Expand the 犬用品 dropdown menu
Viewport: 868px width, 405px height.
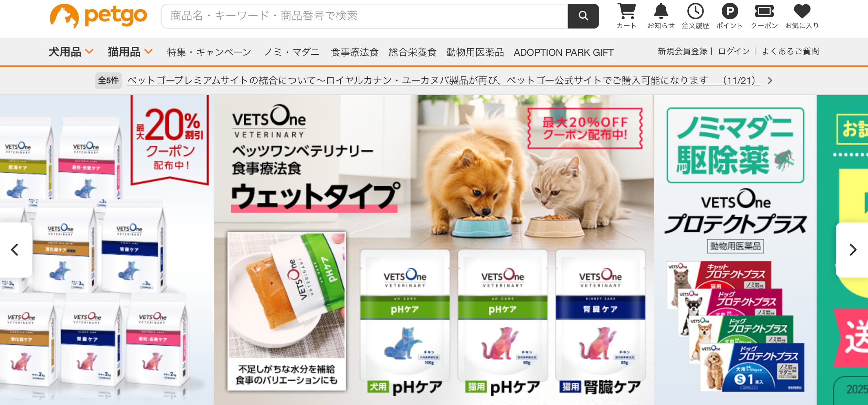(71, 52)
